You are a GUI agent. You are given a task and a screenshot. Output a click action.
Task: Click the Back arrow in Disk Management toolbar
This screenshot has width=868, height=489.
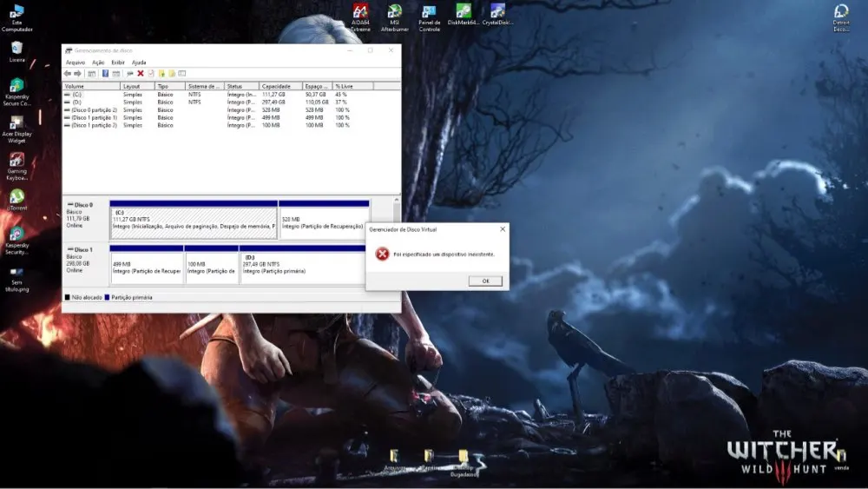[x=68, y=74]
